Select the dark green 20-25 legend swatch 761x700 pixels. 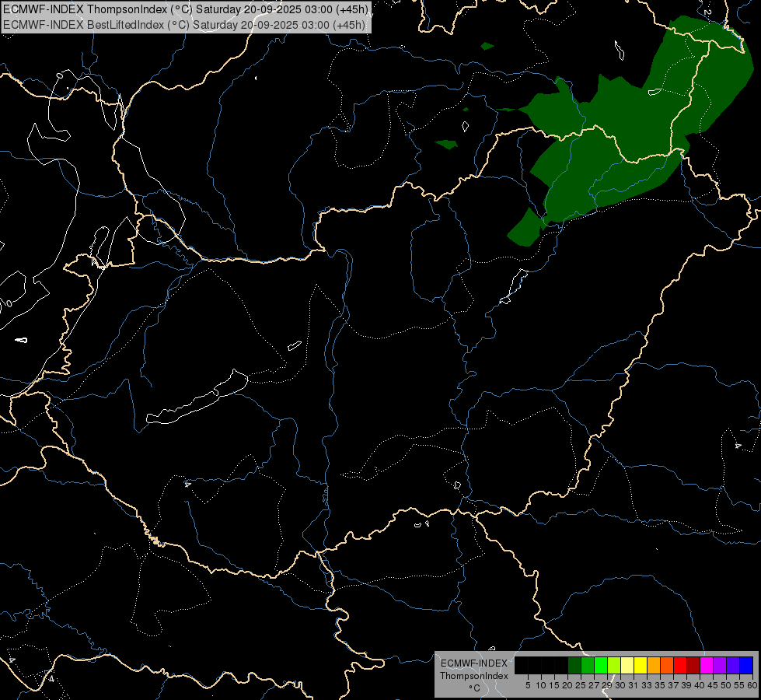point(574,665)
